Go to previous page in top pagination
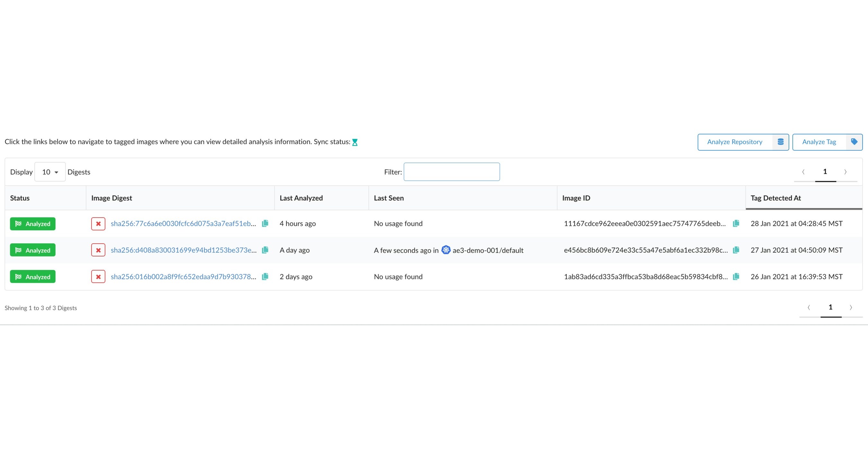 pyautogui.click(x=804, y=172)
